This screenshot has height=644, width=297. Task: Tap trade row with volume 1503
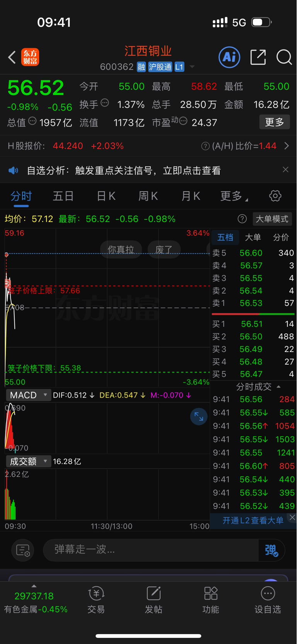253,439
